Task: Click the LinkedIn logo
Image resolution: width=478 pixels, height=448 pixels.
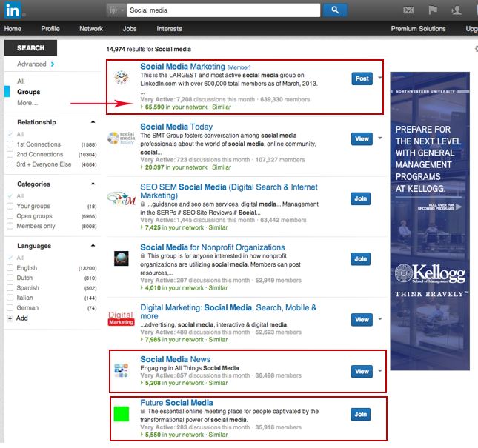Action: pos(13,10)
